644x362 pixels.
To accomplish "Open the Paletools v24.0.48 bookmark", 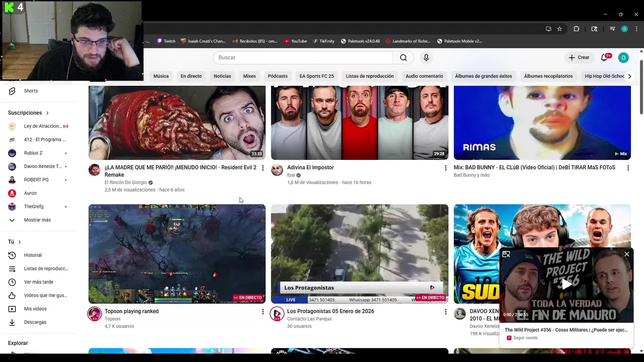I will [x=360, y=41].
